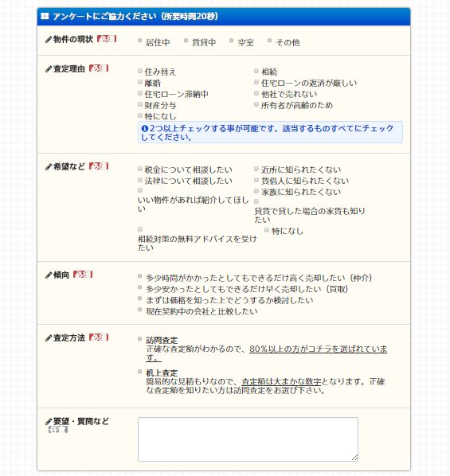Click pencil icon beside 要望・質問など
This screenshot has height=476, width=450.
pyautogui.click(x=49, y=422)
